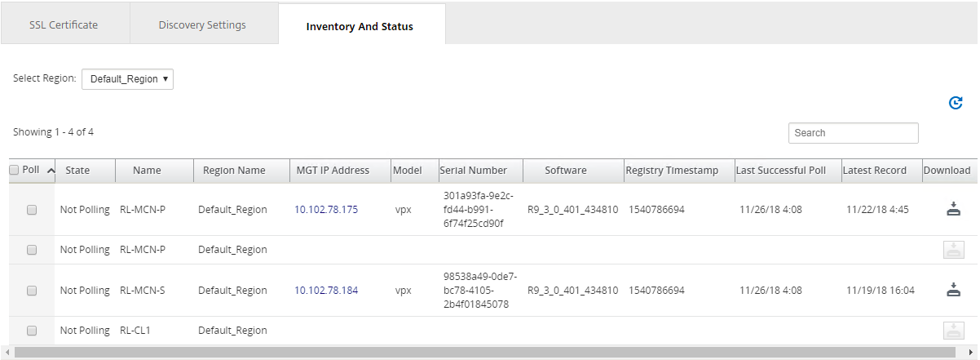Switch to the SSL Certificate tab
The image size is (980, 360).
coord(64,24)
